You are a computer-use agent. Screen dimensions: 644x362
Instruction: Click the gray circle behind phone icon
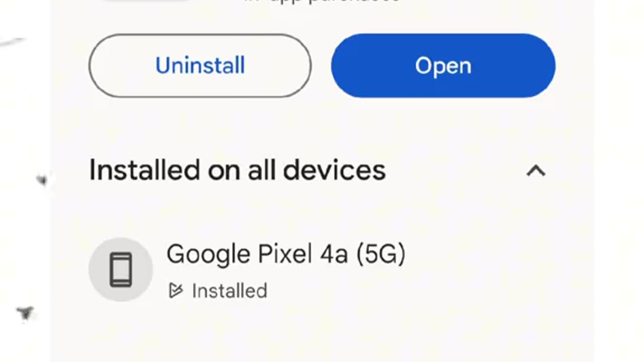[121, 269]
